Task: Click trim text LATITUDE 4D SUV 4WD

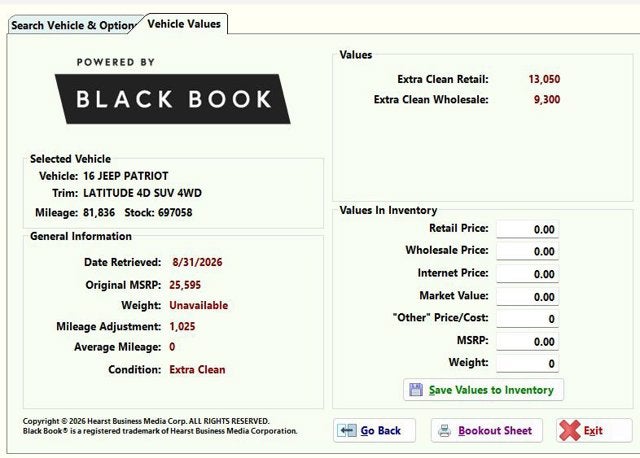Action: [x=142, y=193]
